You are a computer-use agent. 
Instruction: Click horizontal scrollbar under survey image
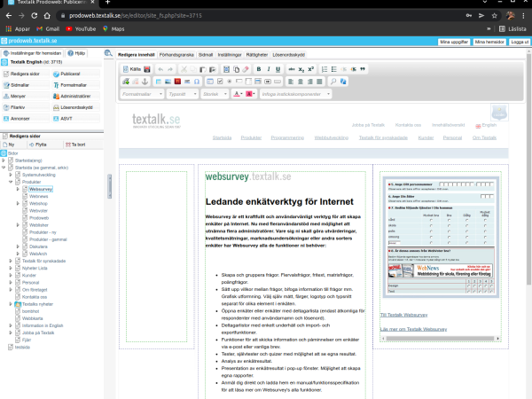[x=441, y=339]
